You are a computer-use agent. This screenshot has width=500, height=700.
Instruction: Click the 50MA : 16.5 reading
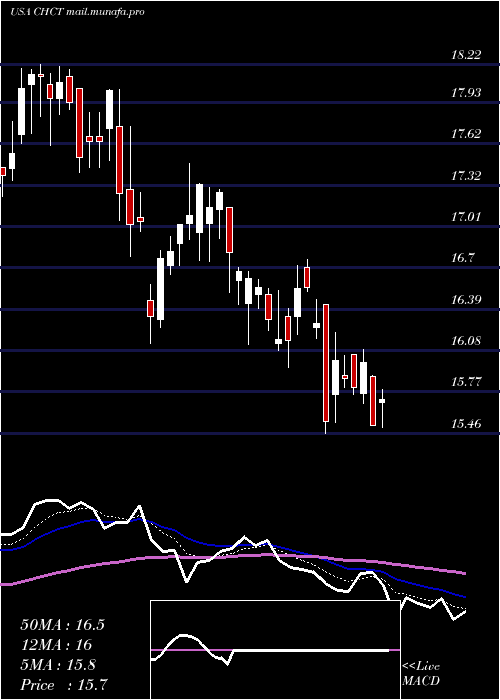62,625
